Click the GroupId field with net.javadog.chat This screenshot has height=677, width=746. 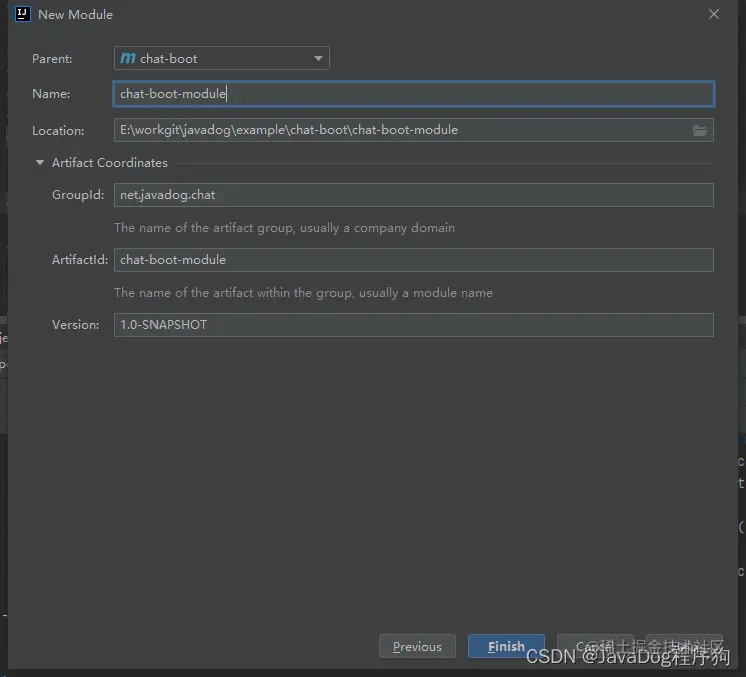pyautogui.click(x=413, y=195)
